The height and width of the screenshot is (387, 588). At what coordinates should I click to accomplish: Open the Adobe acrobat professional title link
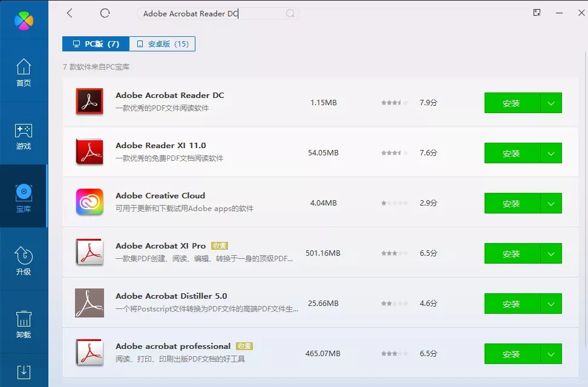pyautogui.click(x=173, y=346)
